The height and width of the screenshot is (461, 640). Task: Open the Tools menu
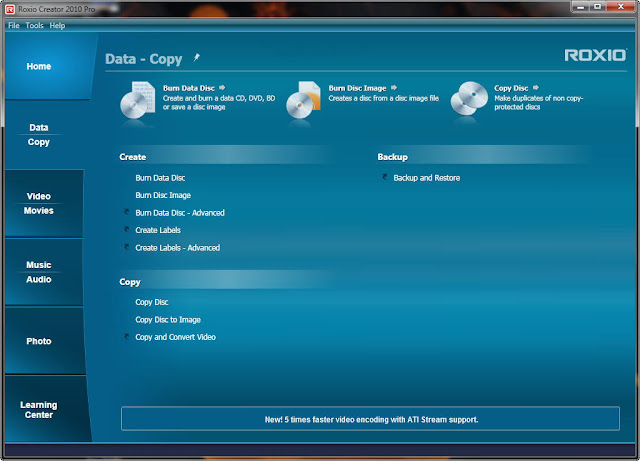[34, 25]
